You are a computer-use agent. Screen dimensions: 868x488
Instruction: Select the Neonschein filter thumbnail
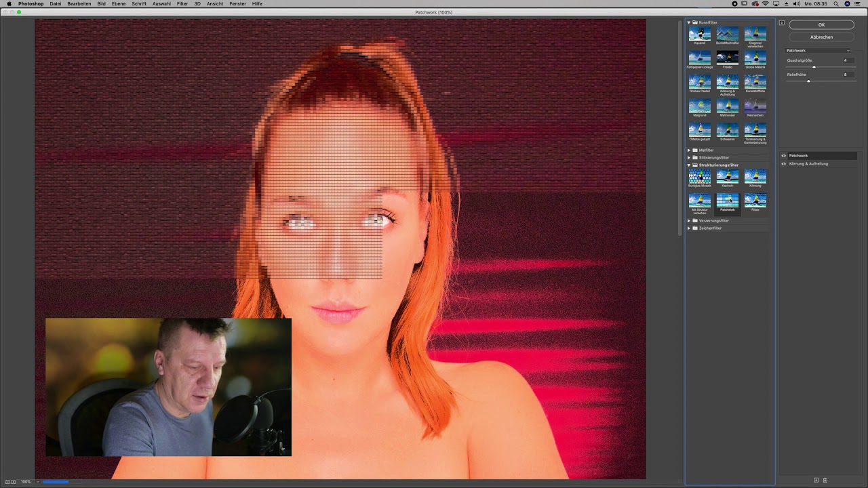coord(755,106)
